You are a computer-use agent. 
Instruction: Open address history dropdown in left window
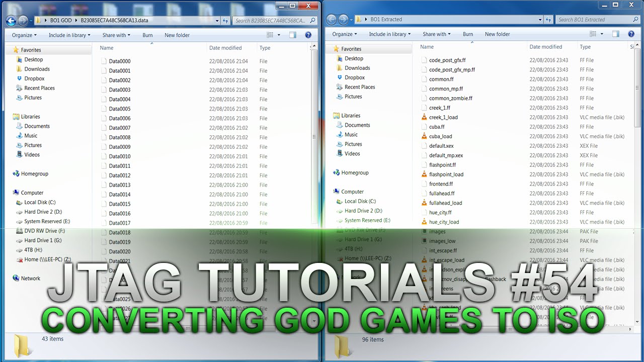pyautogui.click(x=217, y=21)
